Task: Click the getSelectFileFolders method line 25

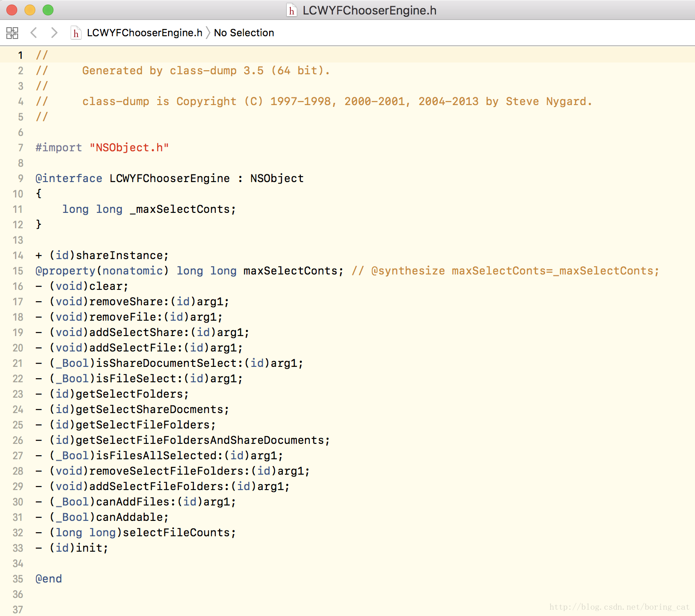Action: tap(125, 425)
